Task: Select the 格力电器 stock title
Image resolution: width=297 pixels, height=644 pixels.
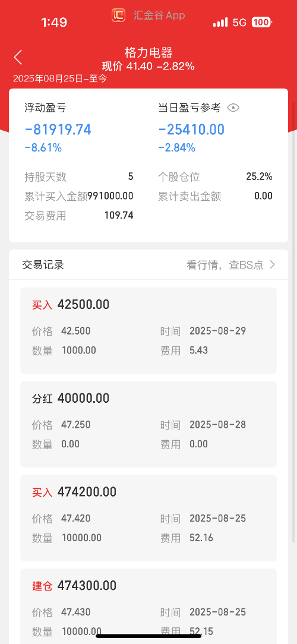Action: coord(148,52)
